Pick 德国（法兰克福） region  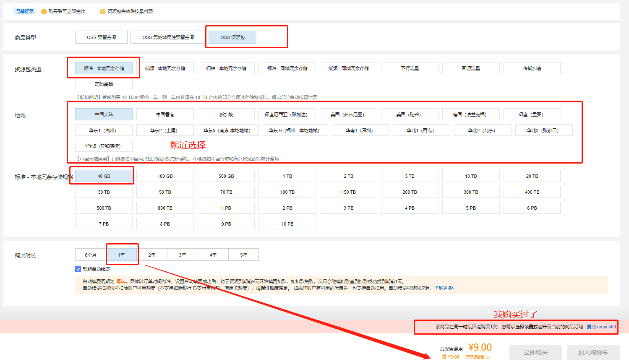click(471, 114)
